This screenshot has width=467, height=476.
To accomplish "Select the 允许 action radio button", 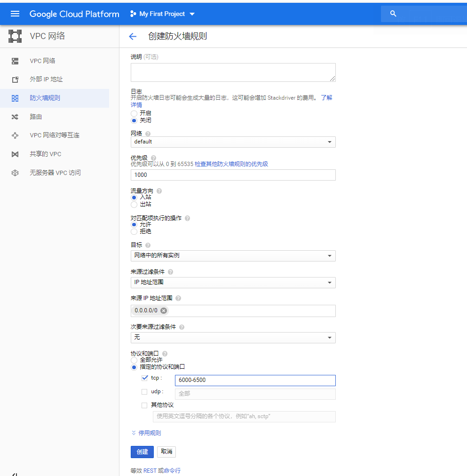I will coord(134,225).
